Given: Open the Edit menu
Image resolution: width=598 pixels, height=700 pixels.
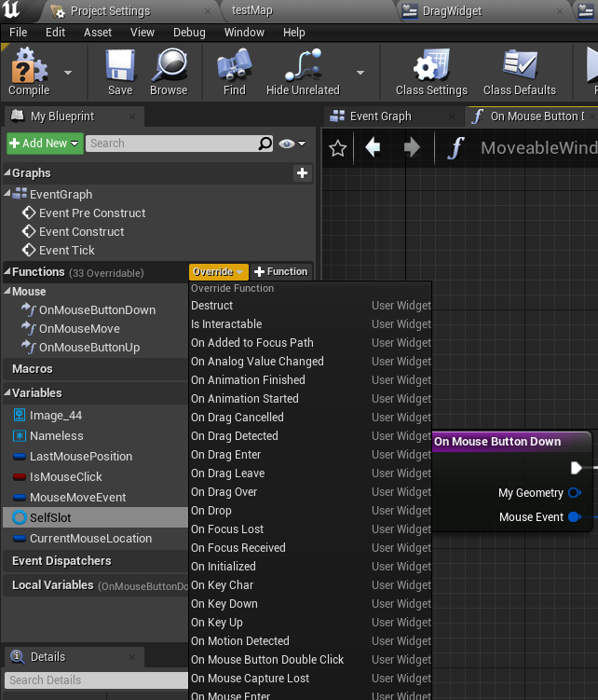Looking at the screenshot, I should pyautogui.click(x=55, y=33).
